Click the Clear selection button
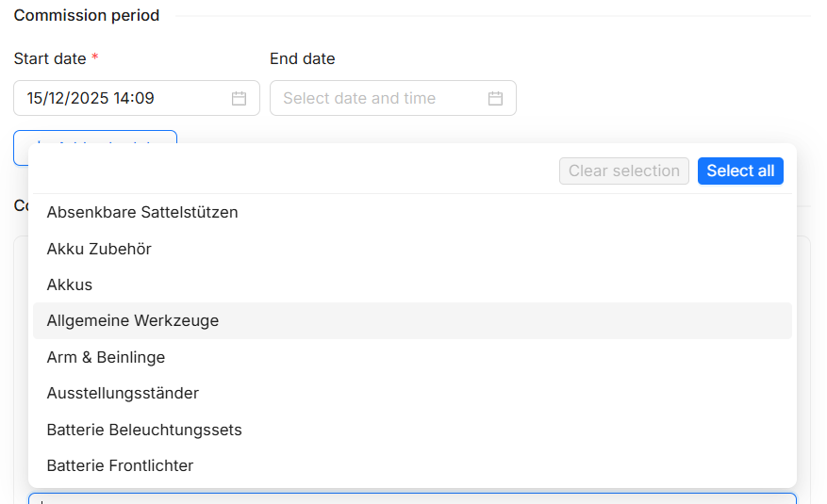This screenshot has height=504, width=827. pyautogui.click(x=623, y=171)
